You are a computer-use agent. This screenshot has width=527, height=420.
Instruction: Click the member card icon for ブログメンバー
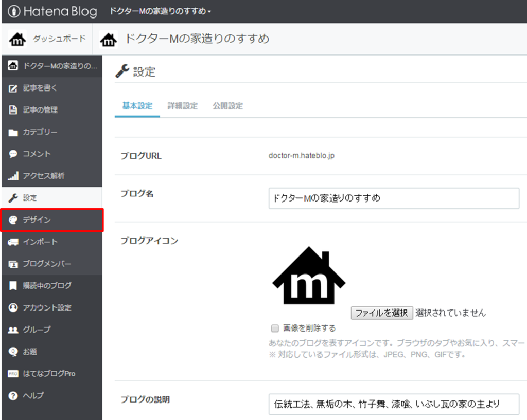coord(13,264)
